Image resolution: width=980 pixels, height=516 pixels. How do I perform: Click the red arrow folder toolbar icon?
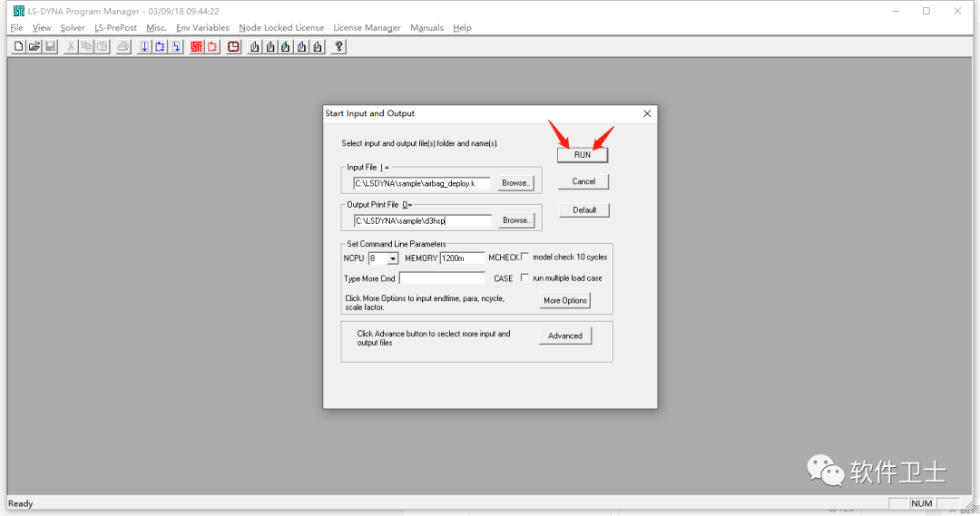tap(212, 47)
